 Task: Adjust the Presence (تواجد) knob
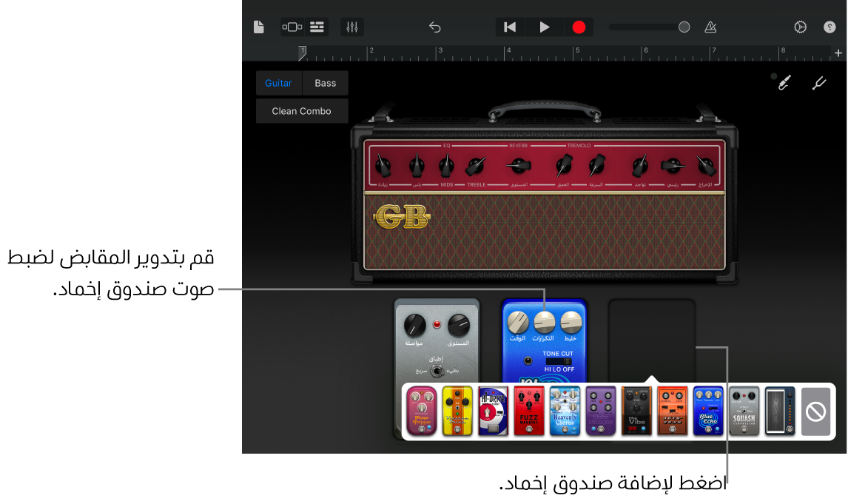[640, 165]
